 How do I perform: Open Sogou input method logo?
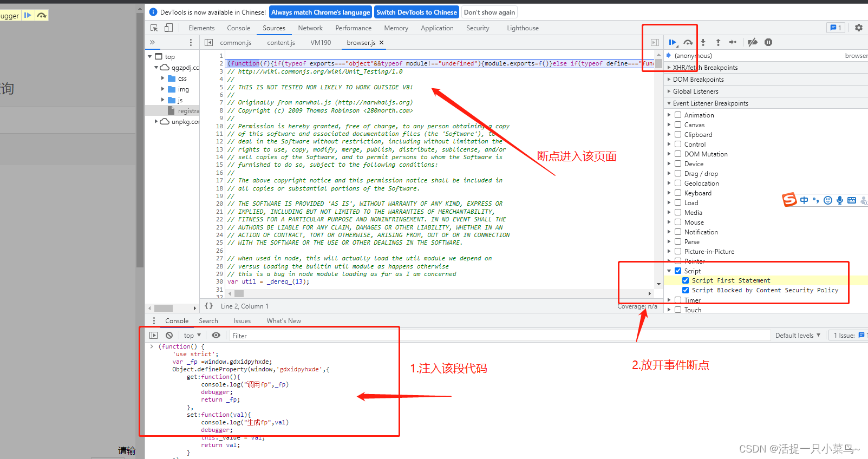(x=789, y=200)
